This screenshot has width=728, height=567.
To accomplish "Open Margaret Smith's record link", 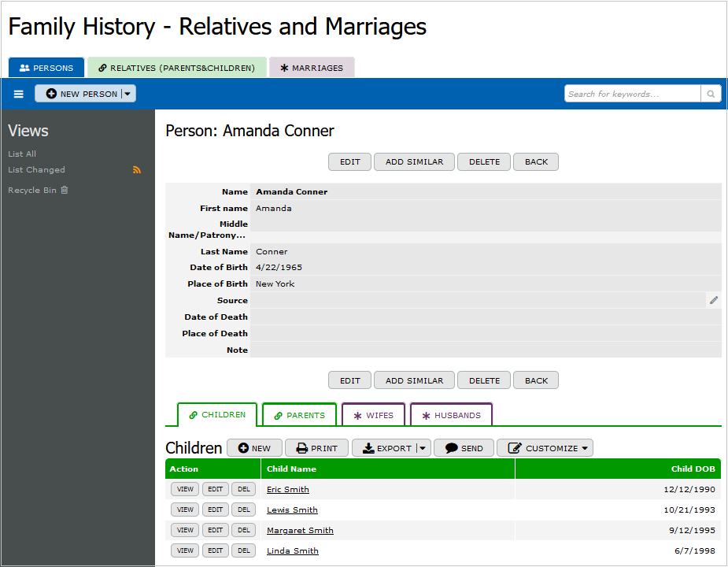I will (300, 530).
